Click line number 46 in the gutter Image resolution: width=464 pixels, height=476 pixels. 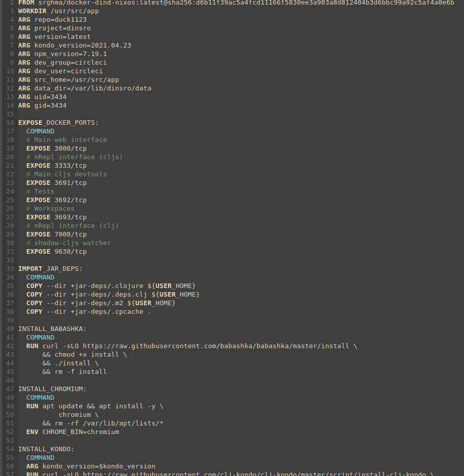point(10,380)
